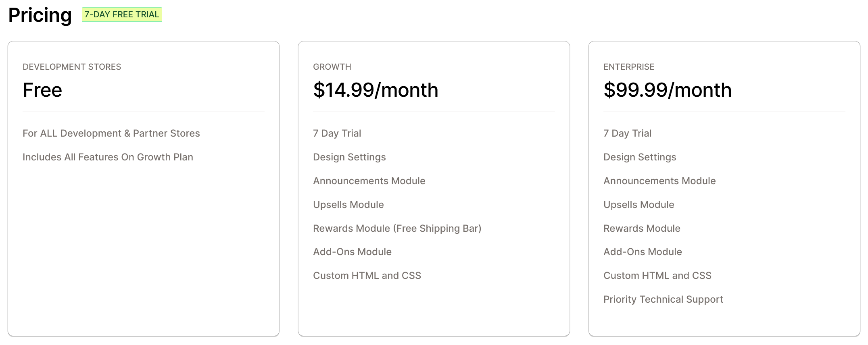Click Custom HTML and CSS under Growth
This screenshot has width=868, height=345.
[x=367, y=276]
